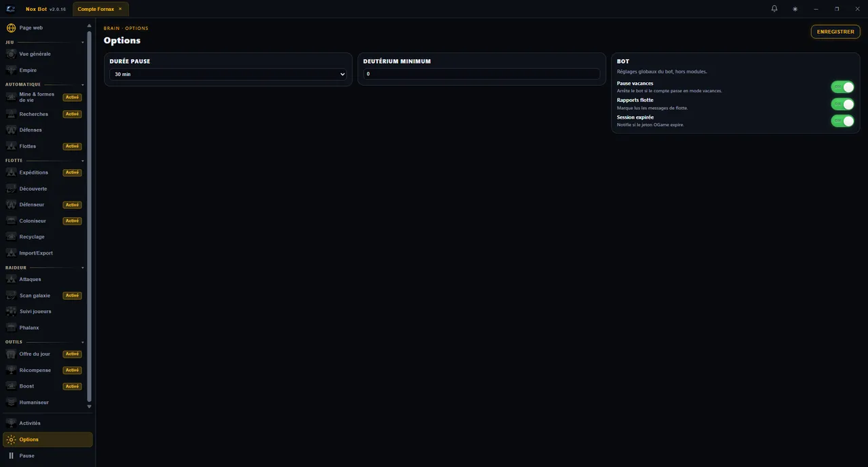Open the Durée pause dropdown
868x467 pixels.
click(x=228, y=74)
